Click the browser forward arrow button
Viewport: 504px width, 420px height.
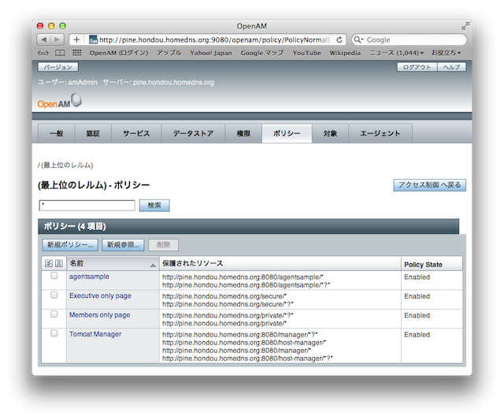(57, 39)
